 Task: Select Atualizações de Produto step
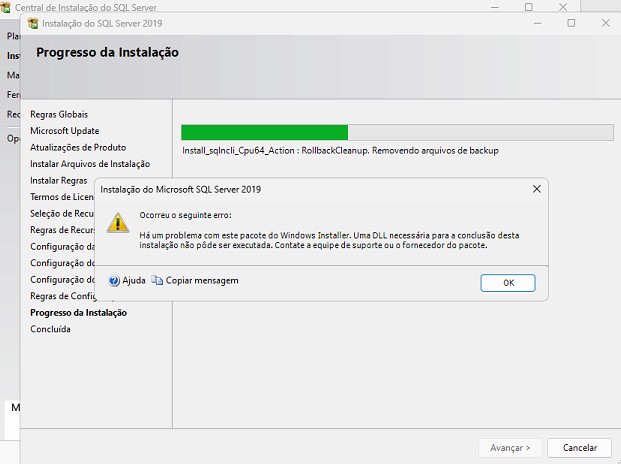(78, 147)
